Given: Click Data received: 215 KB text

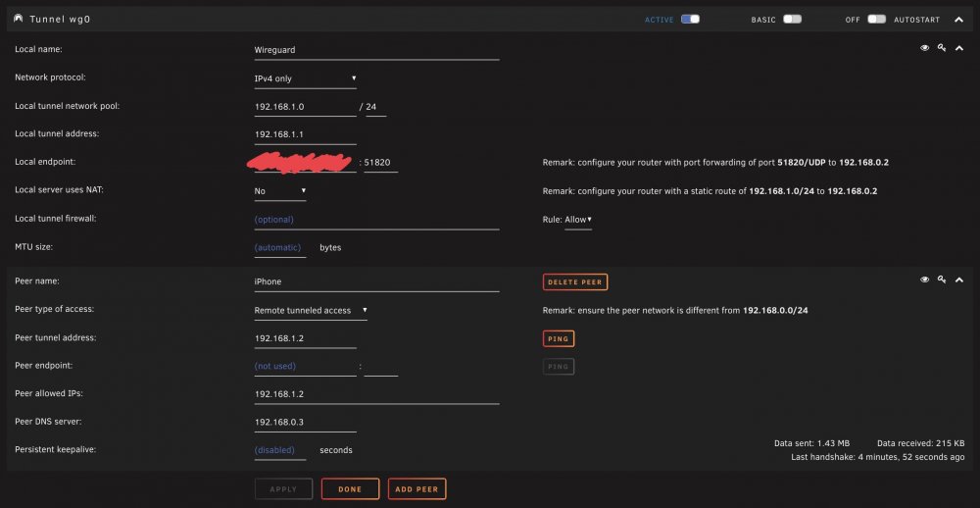Looking at the screenshot, I should (x=920, y=443).
